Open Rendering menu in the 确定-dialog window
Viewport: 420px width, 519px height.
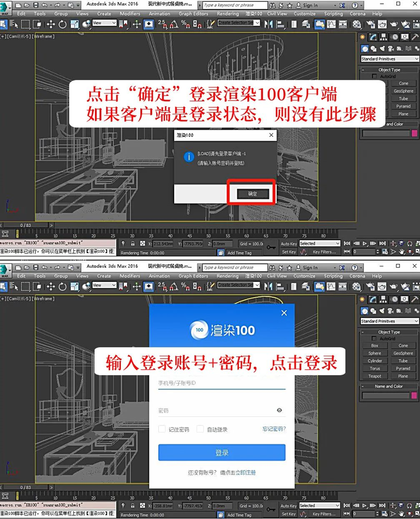coord(228,14)
